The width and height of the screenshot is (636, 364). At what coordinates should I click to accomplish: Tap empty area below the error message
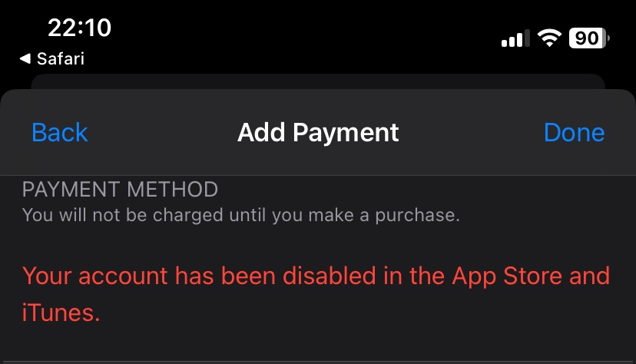tap(318, 345)
